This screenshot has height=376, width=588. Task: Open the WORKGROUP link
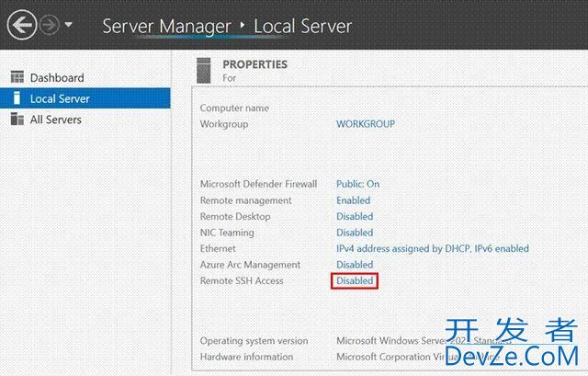coord(366,124)
